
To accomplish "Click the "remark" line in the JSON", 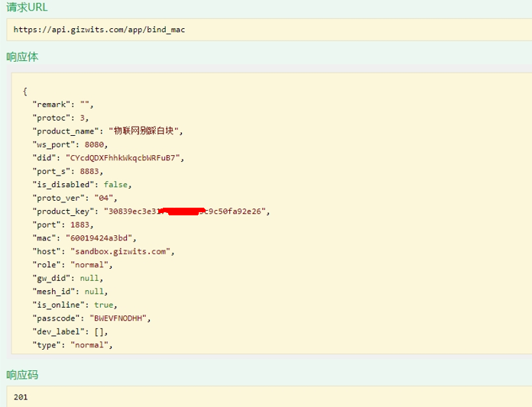I will tap(63, 105).
